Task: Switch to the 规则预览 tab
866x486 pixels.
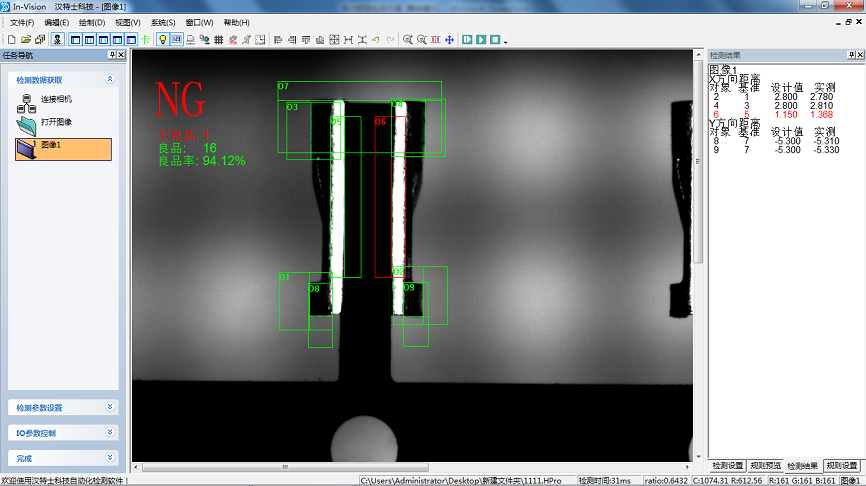Action: coord(765,466)
